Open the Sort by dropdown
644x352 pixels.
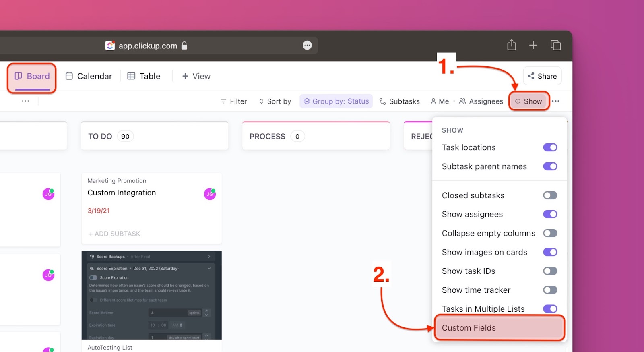point(275,101)
